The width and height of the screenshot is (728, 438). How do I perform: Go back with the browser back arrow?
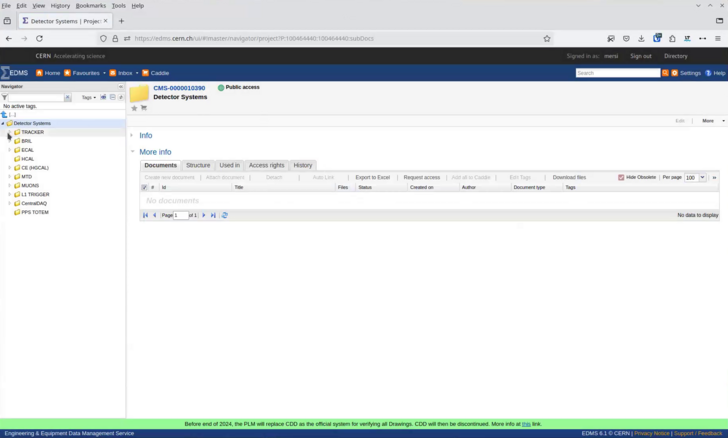pos(9,39)
